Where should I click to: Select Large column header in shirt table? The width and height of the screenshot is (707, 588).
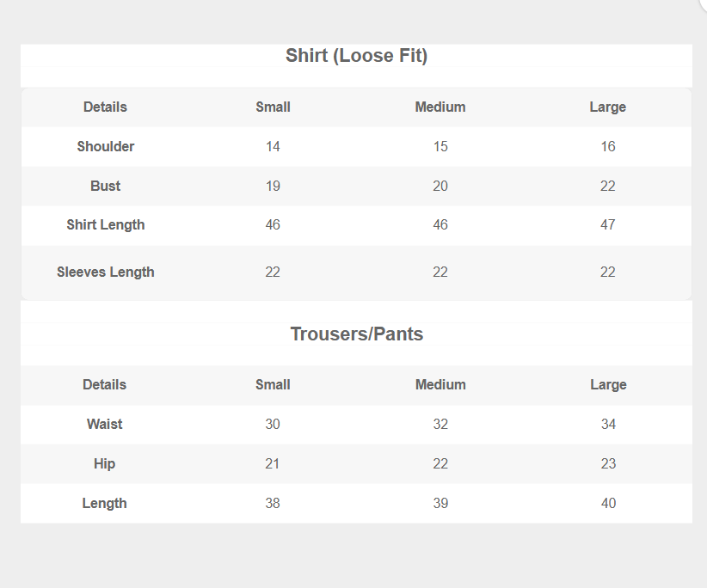[607, 107]
